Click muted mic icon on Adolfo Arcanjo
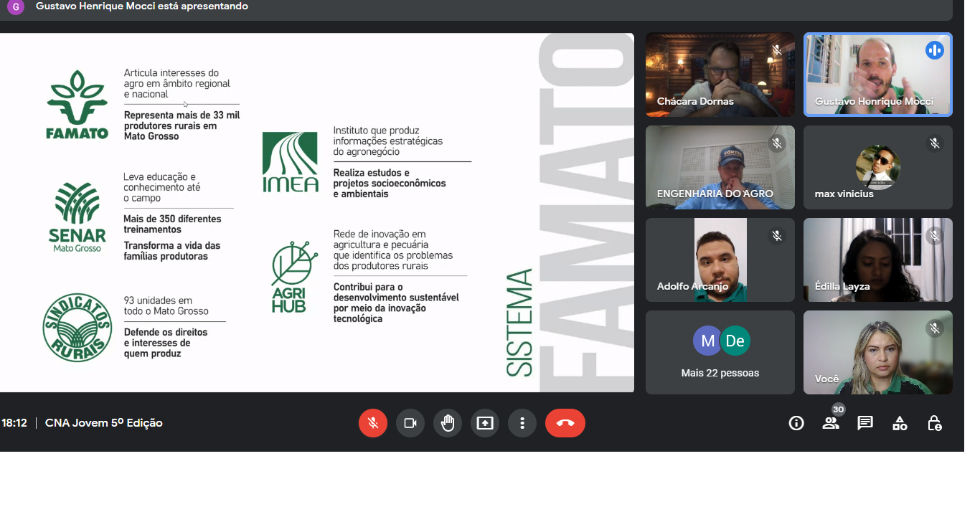 pyautogui.click(x=776, y=236)
